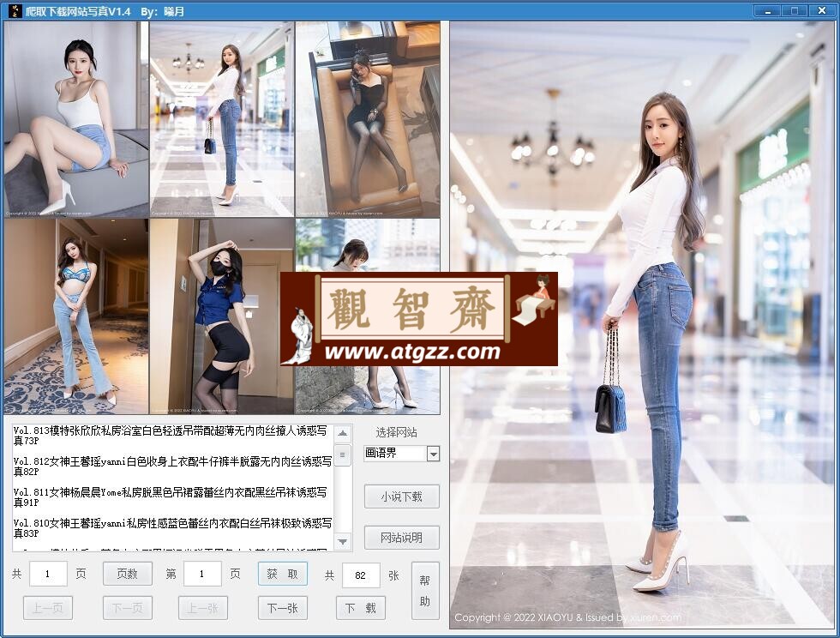Screen dimensions: 840x638
Task: Open thumbnail of woman in blue bra and jeans
Action: pos(76,316)
